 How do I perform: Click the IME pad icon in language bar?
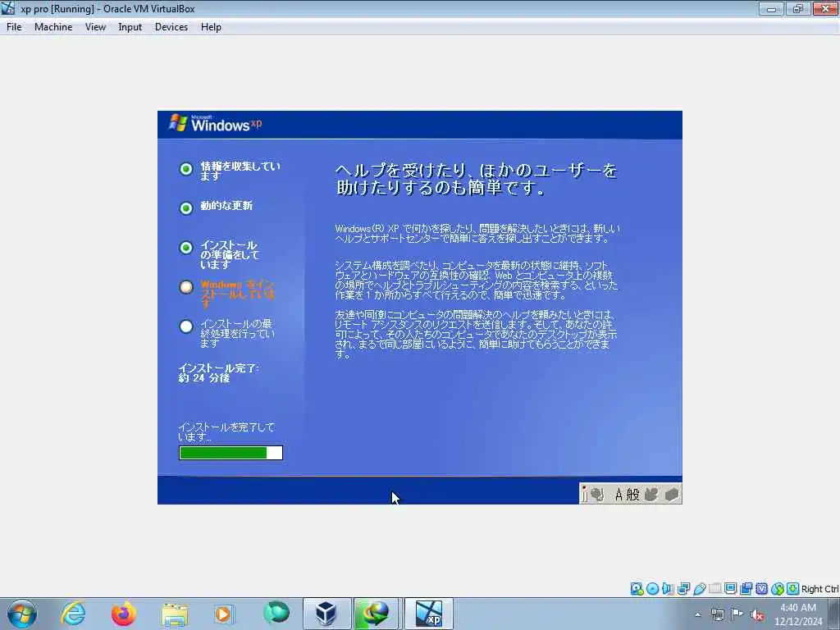651,494
